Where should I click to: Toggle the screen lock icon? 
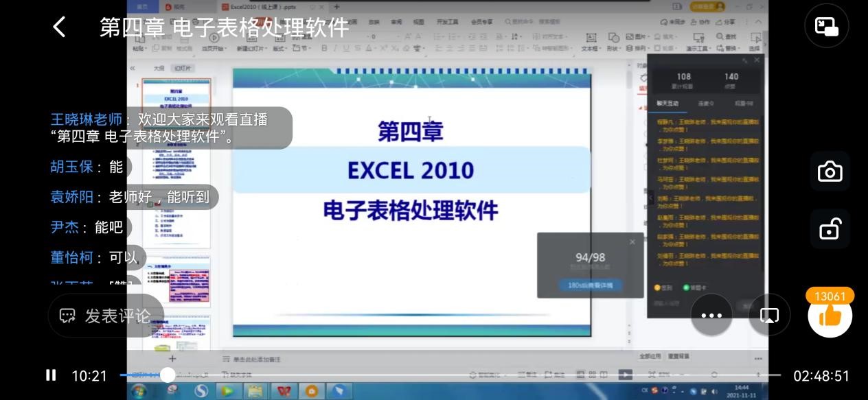830,228
